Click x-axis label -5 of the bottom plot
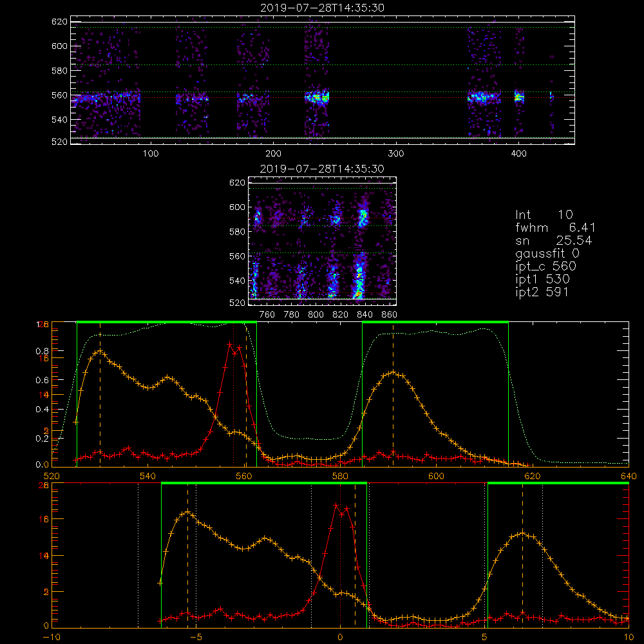The height and width of the screenshot is (644, 644). pos(196,637)
